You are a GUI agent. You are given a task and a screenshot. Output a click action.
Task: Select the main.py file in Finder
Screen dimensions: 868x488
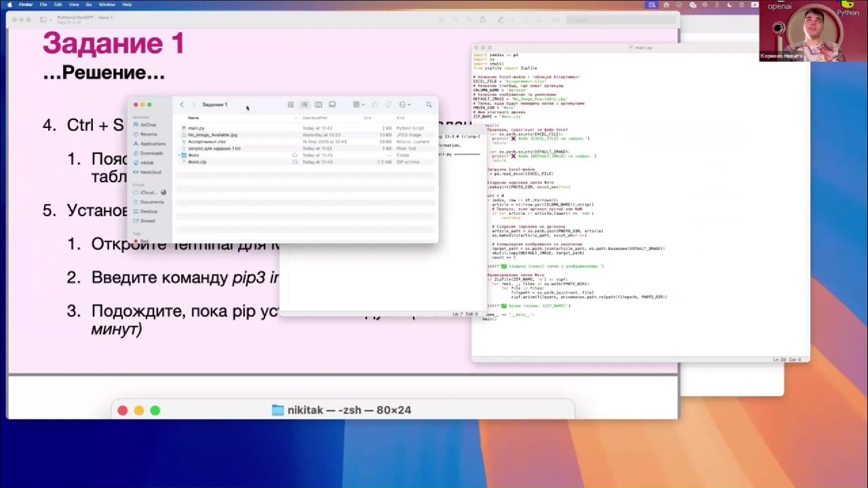point(305,128)
